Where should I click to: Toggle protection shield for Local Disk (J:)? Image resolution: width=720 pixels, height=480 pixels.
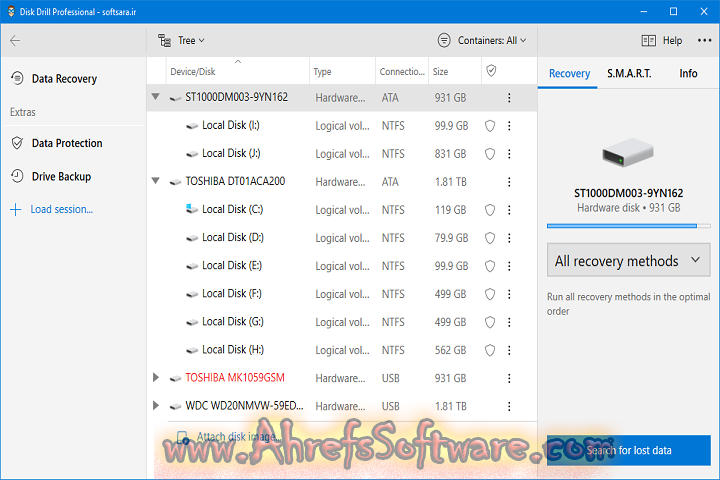click(x=490, y=154)
